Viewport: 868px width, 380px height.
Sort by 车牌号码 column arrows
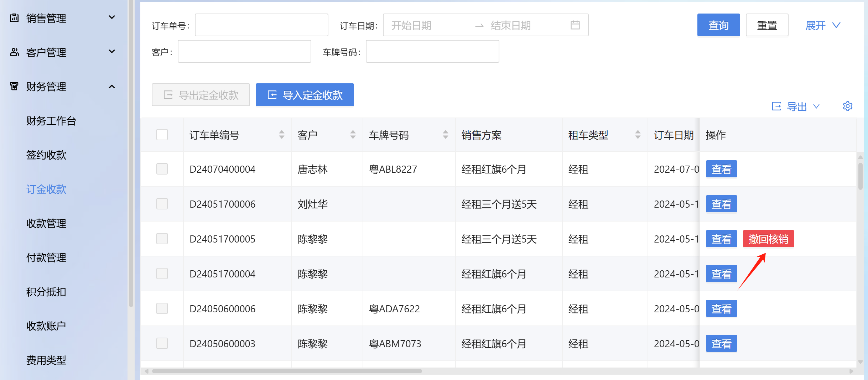pos(445,135)
